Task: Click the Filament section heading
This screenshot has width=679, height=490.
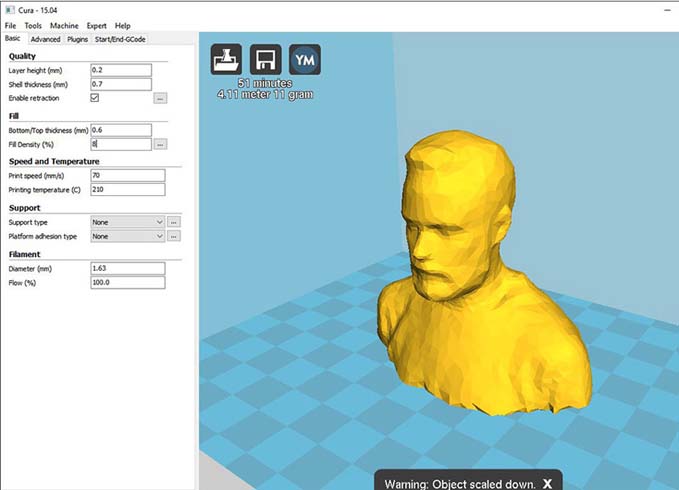Action: tap(24, 254)
